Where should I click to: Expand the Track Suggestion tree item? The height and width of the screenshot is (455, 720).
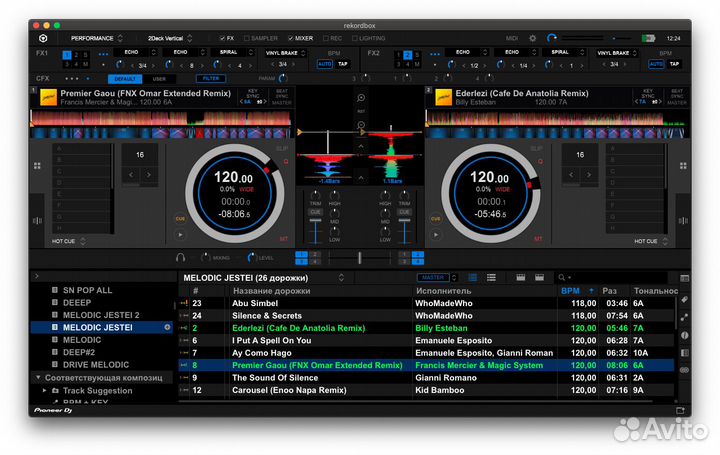[x=43, y=390]
